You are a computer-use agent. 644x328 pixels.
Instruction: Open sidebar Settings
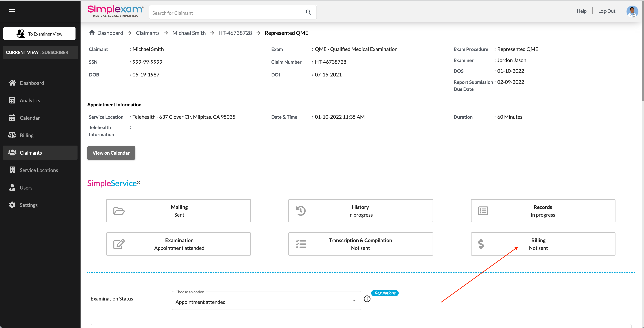tap(29, 205)
